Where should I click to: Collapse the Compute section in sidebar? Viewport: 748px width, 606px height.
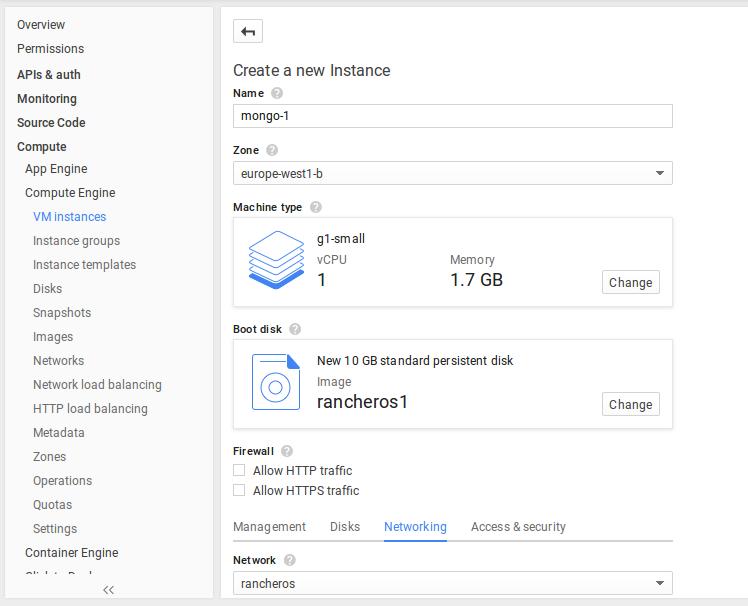click(x=42, y=146)
